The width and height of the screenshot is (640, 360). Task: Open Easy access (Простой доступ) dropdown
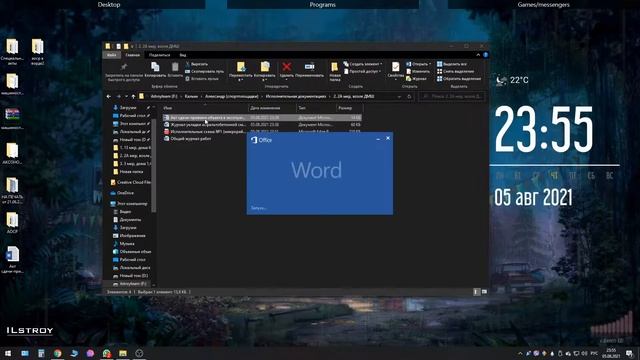363,71
